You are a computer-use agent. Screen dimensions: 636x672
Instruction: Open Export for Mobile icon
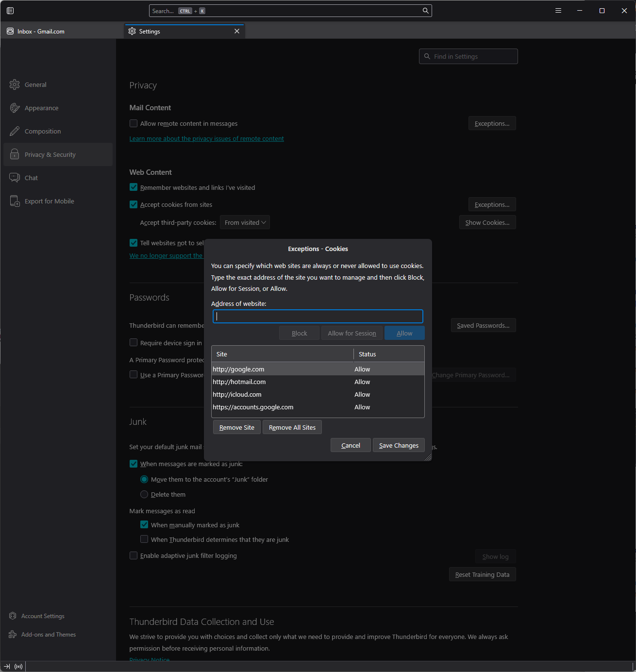15,201
